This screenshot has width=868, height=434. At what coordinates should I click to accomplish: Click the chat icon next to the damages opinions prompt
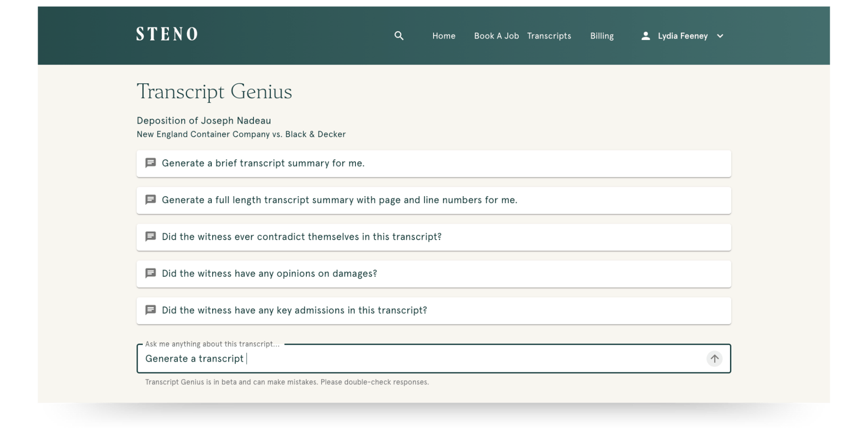pos(151,273)
